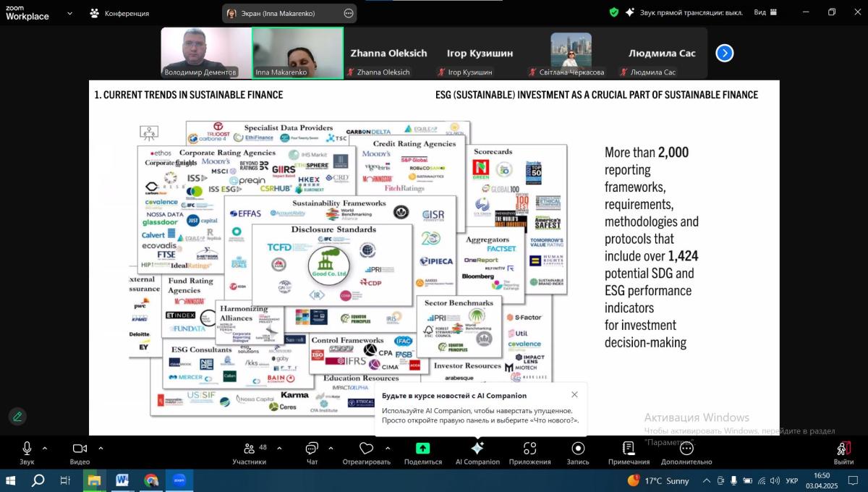Start video using the Видео camera icon
The height and width of the screenshot is (492, 868).
pyautogui.click(x=80, y=449)
